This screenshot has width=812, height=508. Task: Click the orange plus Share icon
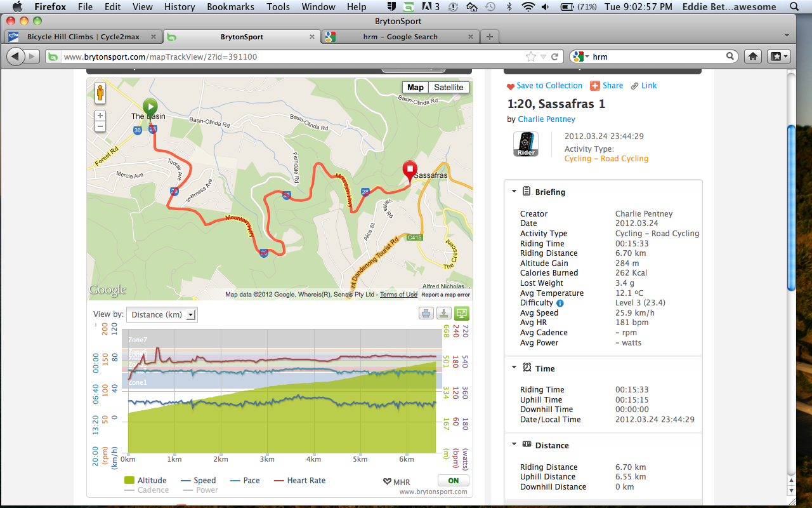[595, 86]
